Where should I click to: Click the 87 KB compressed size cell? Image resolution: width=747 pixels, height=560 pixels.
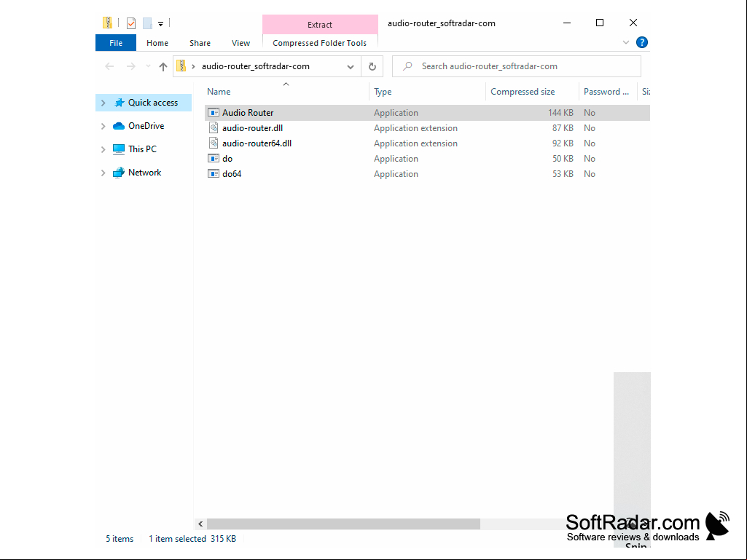pyautogui.click(x=563, y=128)
